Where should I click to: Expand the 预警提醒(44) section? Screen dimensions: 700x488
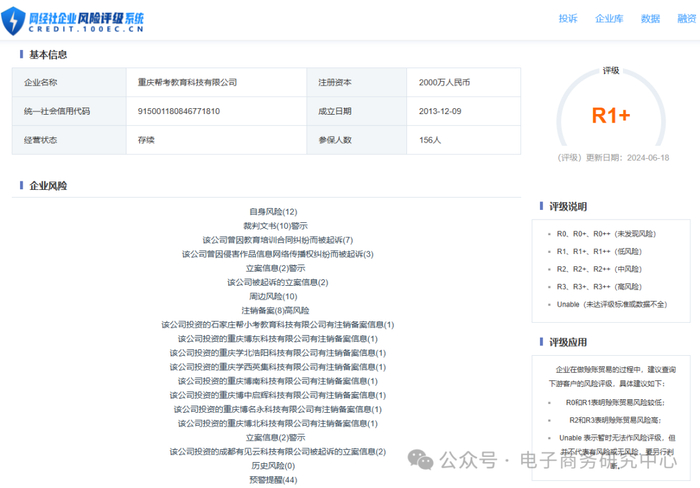[274, 480]
